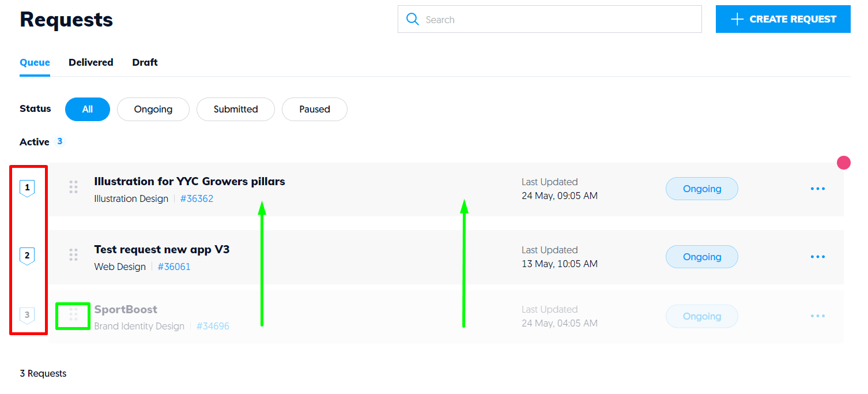The height and width of the screenshot is (394, 868).
Task: Open request #36362
Action: point(197,198)
